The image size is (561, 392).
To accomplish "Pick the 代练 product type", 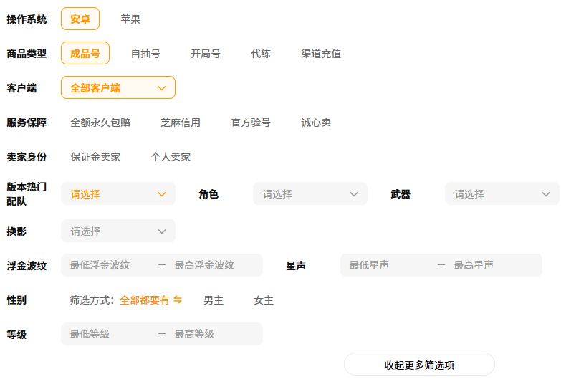I will click(x=261, y=54).
